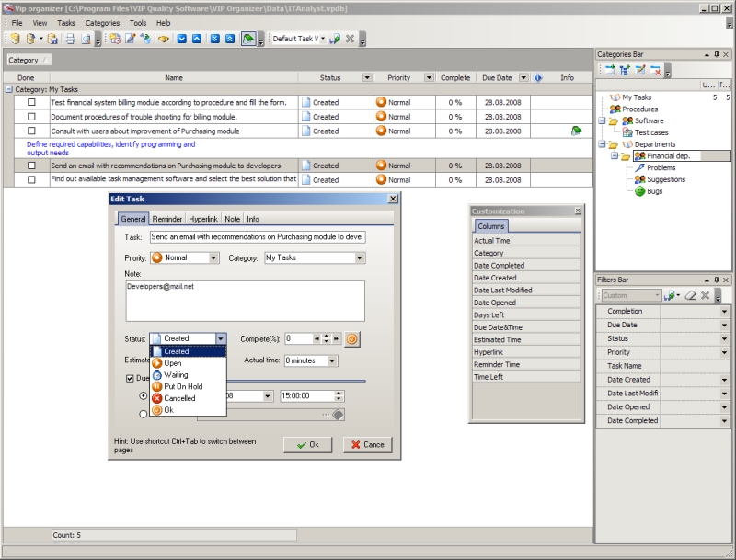
Task: Click the edit category icon in Categories Bar
Action: click(639, 70)
